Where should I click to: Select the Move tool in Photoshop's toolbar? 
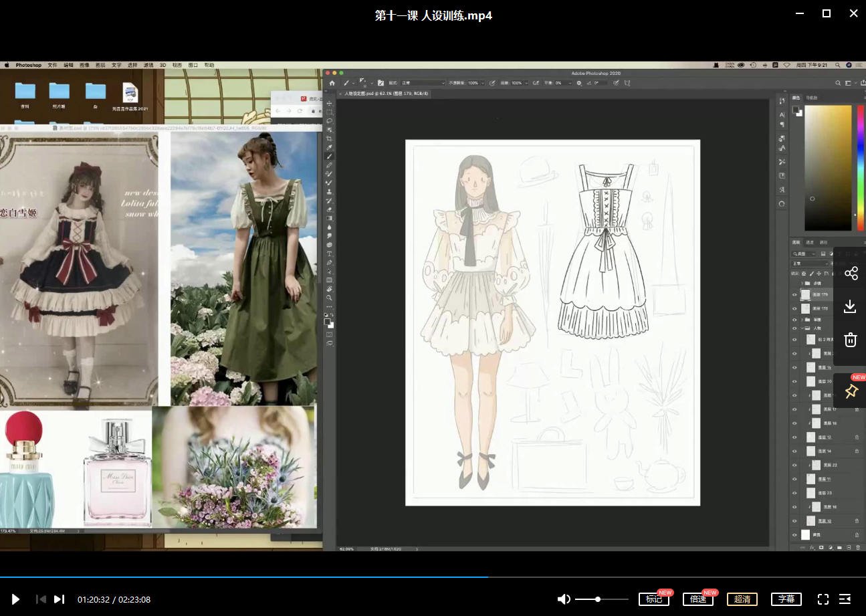330,104
